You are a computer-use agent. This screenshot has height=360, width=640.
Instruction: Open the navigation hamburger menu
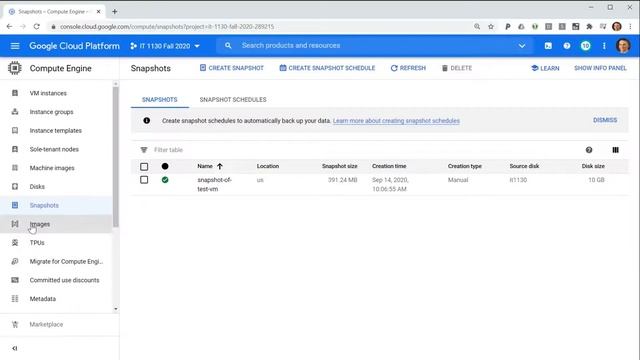[x=15, y=46]
